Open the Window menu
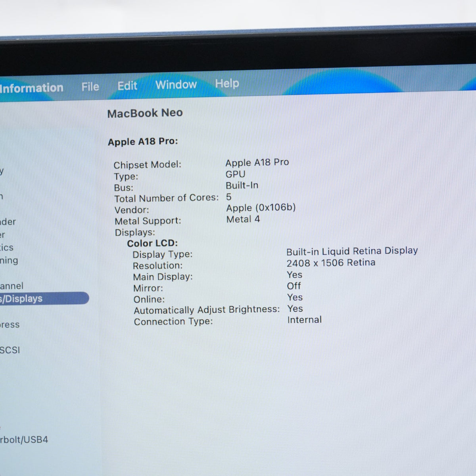This screenshot has height=476, width=476. tap(176, 84)
